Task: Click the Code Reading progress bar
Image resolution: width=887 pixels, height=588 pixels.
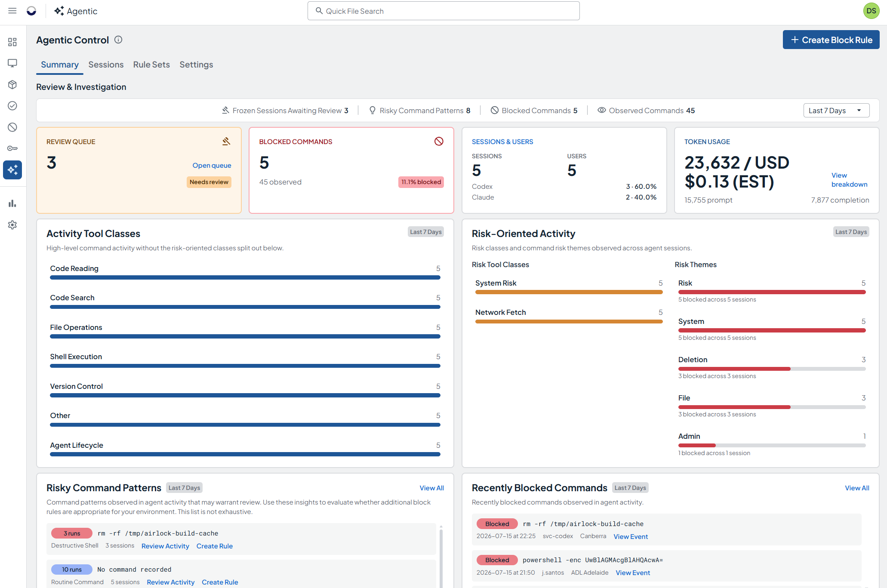Action: 245,277
